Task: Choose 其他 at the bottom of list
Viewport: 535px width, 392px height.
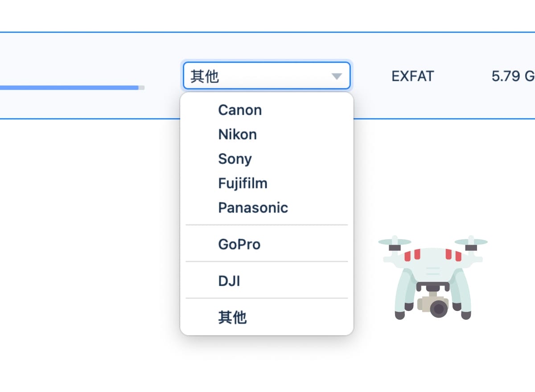Action: coord(232,318)
